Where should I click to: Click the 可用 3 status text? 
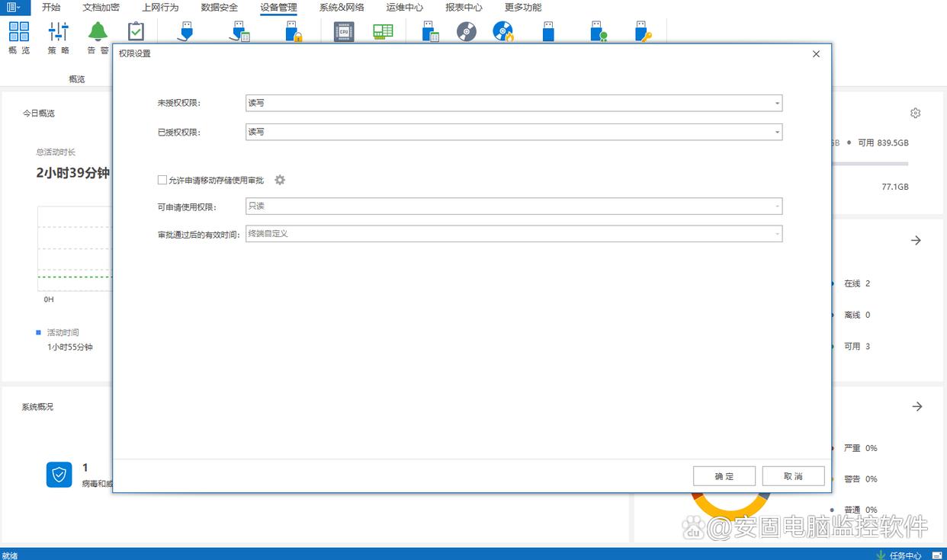(x=857, y=346)
